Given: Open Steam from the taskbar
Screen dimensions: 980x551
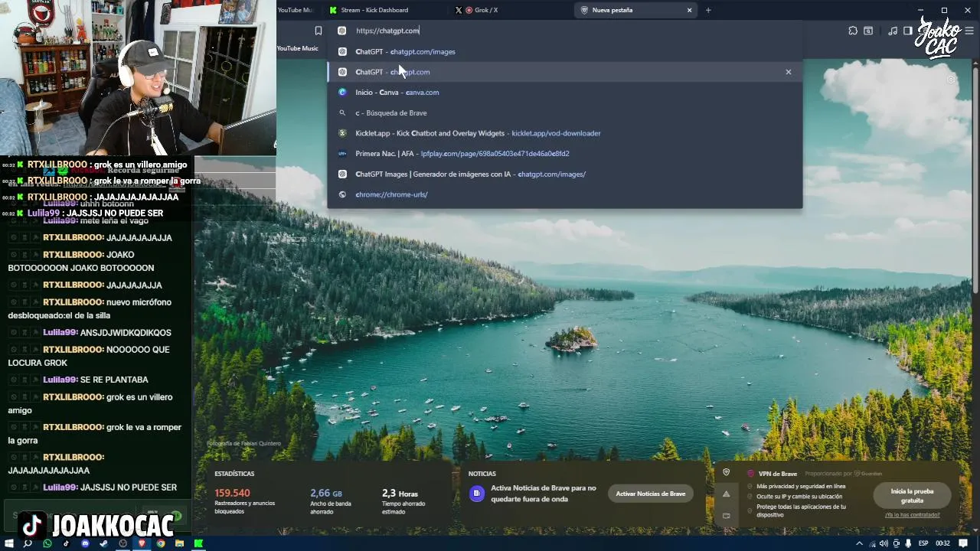Looking at the screenshot, I should click(104, 543).
